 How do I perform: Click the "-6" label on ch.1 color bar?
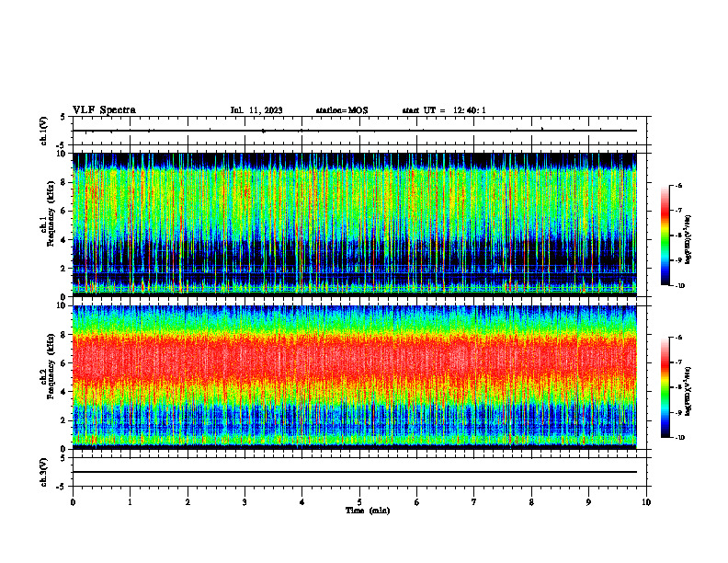(678, 185)
